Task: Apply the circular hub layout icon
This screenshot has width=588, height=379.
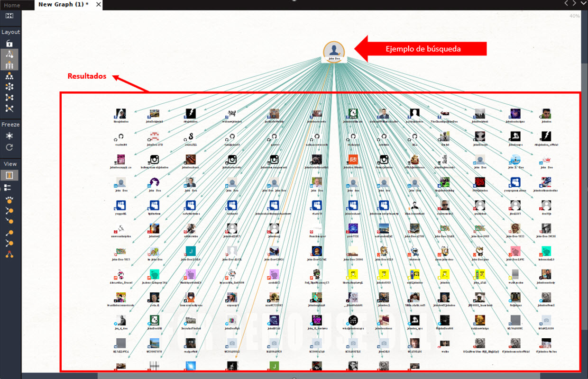Action: pos(9,87)
